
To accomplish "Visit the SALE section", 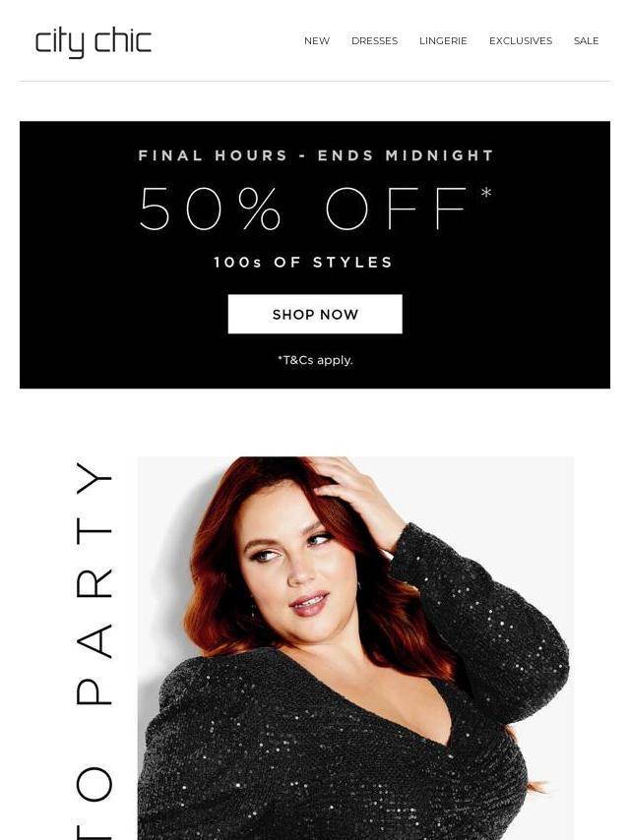I will (586, 40).
